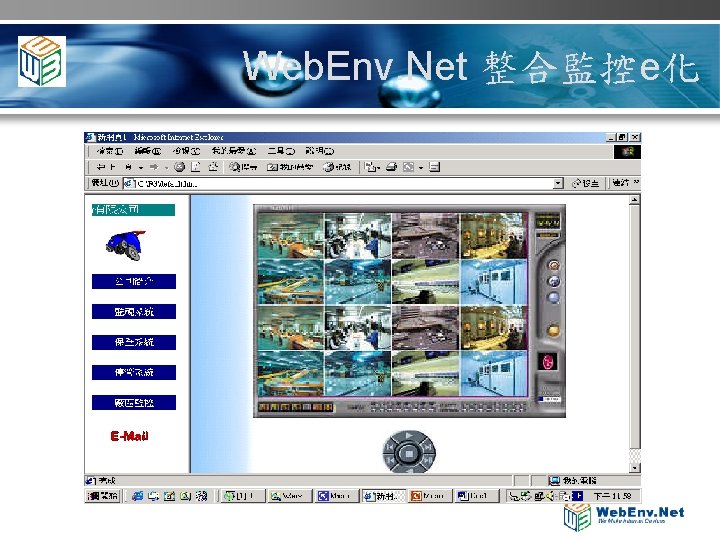Click the 保全系統 sidebar button
Viewport: 720px width, 540px height.
(x=134, y=342)
